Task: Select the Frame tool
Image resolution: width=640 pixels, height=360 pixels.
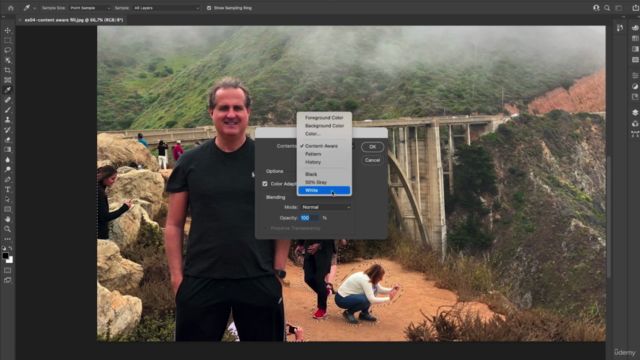Action: coord(7,80)
